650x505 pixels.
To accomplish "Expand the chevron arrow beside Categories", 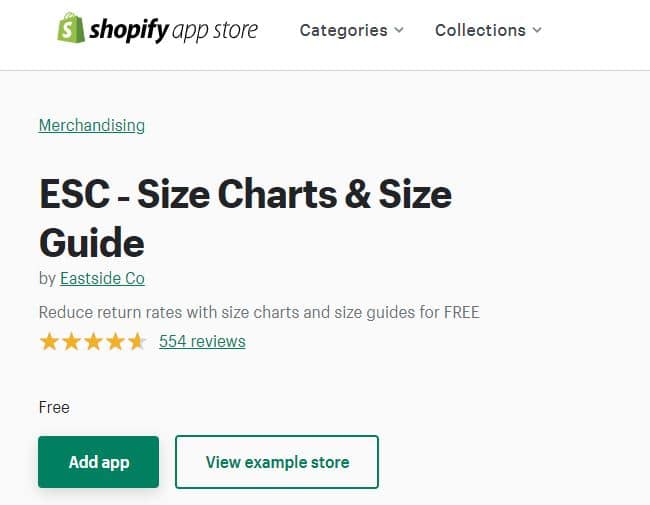I will coord(399,30).
